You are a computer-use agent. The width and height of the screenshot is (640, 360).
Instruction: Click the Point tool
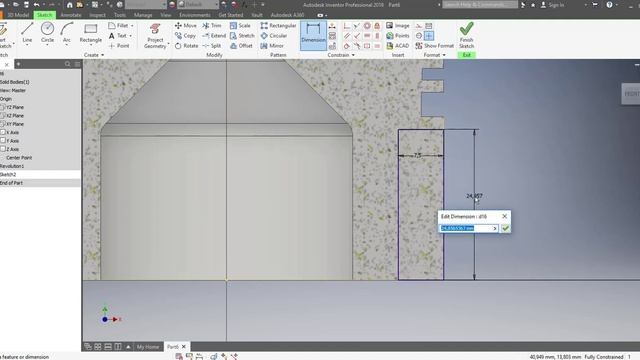coord(119,46)
